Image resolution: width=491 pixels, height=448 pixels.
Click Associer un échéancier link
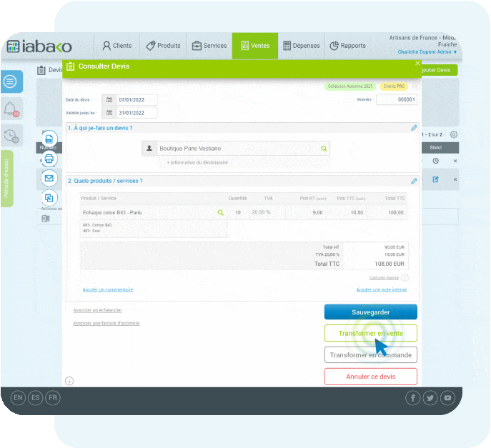tap(97, 310)
